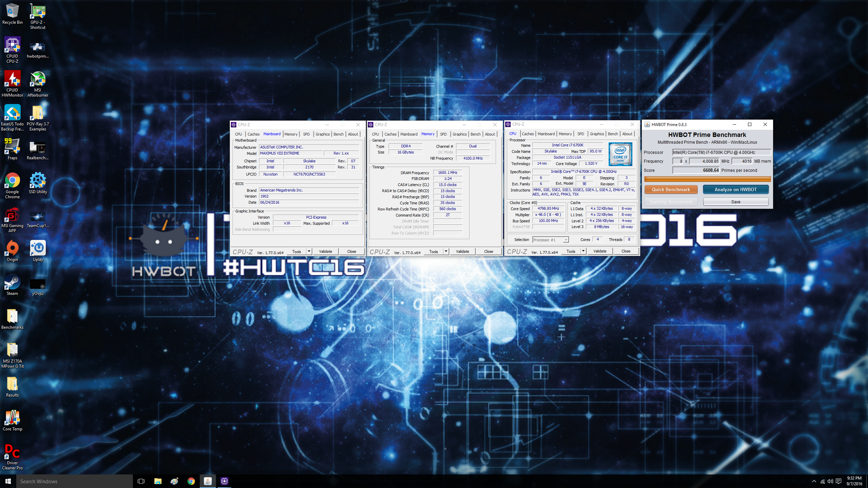The height and width of the screenshot is (488, 868).
Task: Open the network icon in system tray
Action: tap(823, 482)
